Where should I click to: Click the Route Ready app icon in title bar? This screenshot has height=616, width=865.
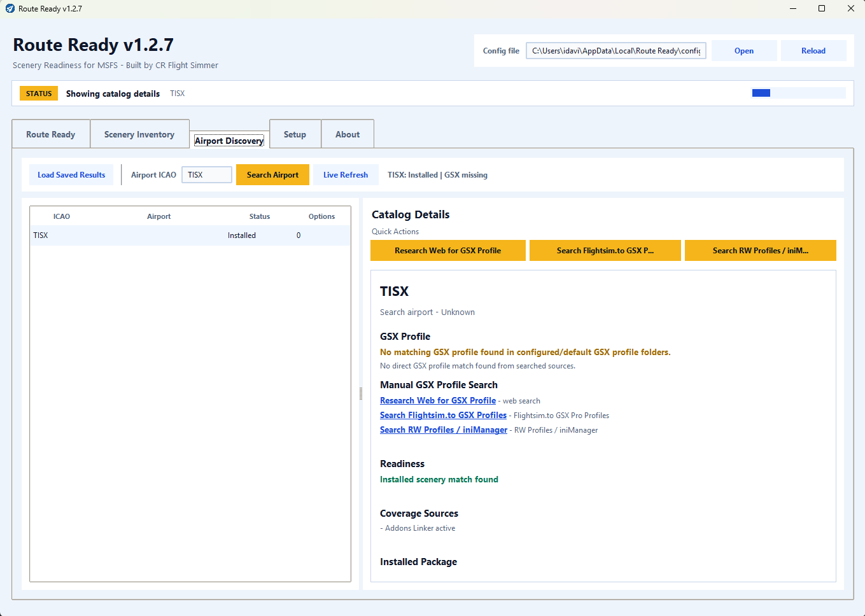click(x=10, y=8)
